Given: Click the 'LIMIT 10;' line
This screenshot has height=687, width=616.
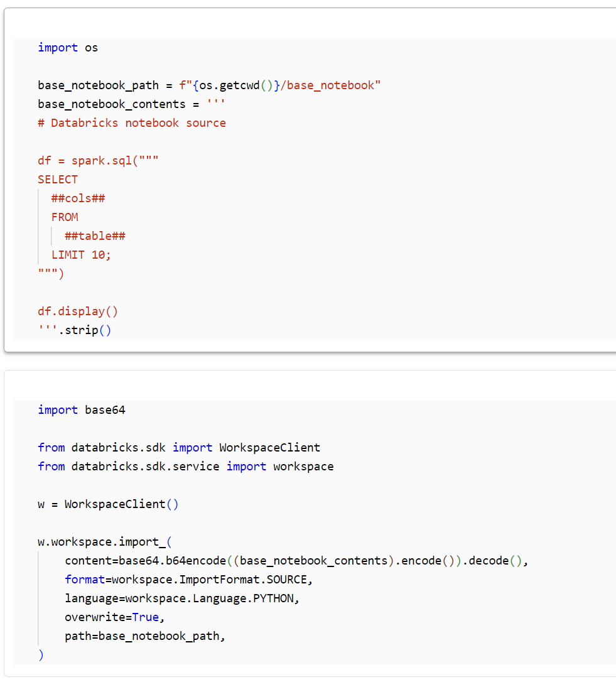Looking at the screenshot, I should (81, 254).
